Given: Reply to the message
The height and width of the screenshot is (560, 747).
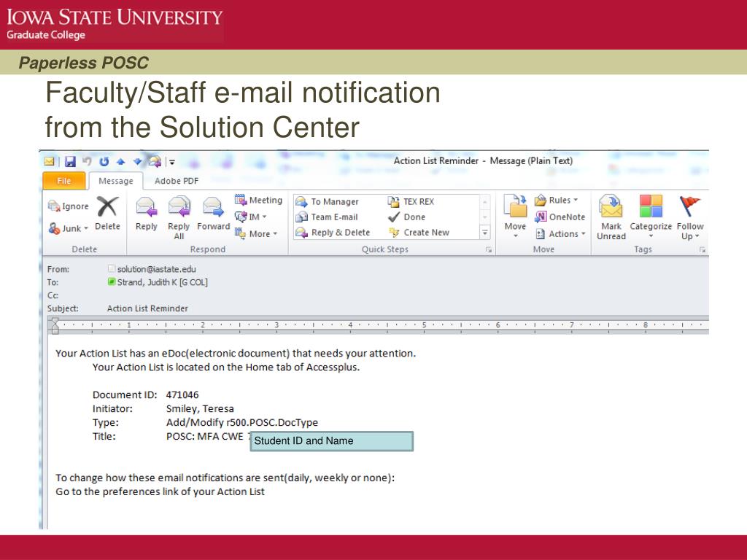Looking at the screenshot, I should coord(146,214).
